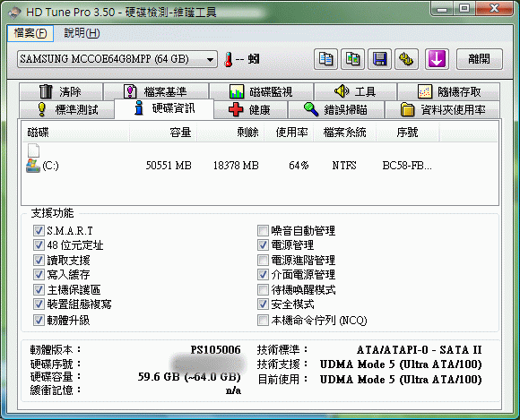Toggle the 電源進階管理 checkbox
Viewport: 520px width, 420px height.
[x=263, y=260]
